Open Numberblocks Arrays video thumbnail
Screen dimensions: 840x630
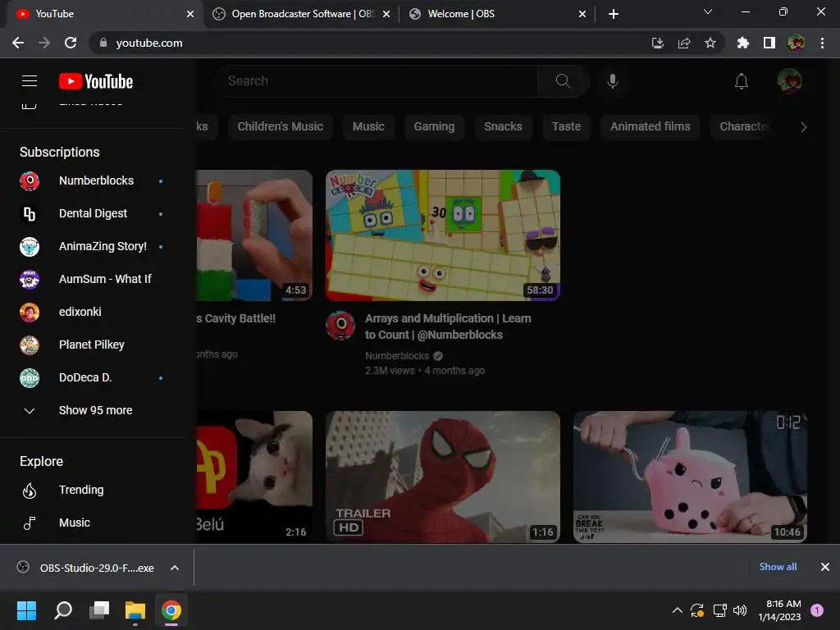pyautogui.click(x=443, y=235)
